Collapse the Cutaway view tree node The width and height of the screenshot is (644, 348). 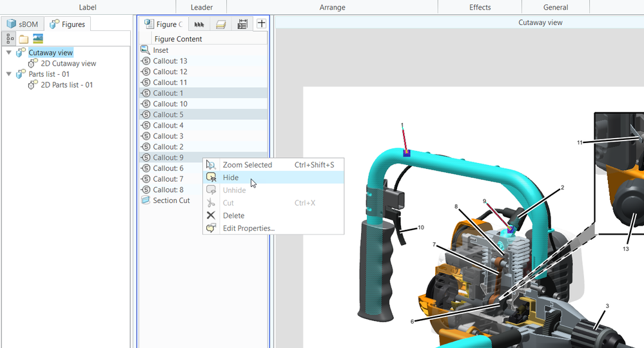coord(8,53)
